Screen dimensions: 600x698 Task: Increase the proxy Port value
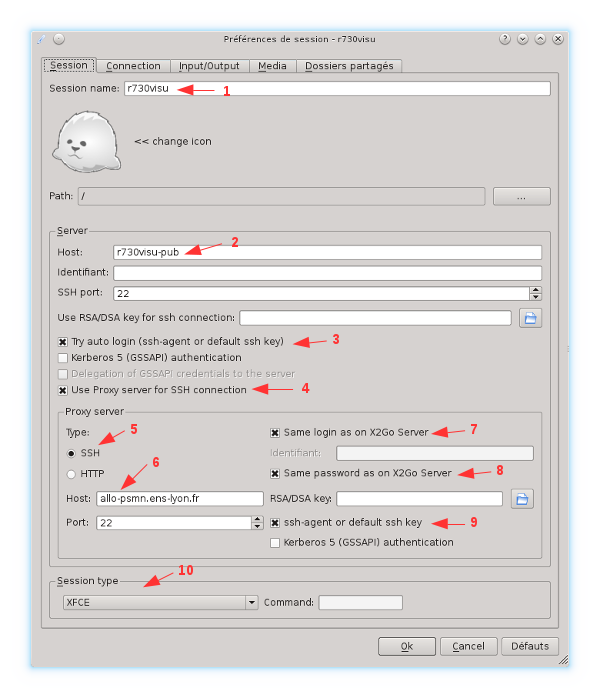coord(257,519)
